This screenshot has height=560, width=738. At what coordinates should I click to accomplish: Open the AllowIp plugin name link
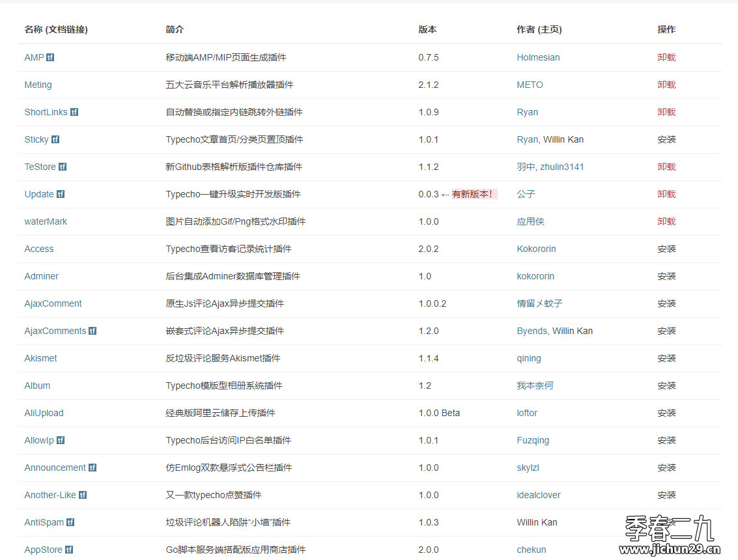coord(39,440)
